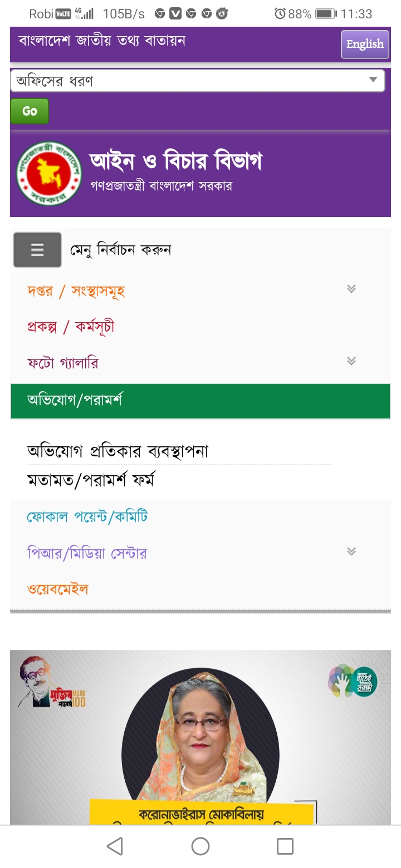Tap the green hand-wash awareness badge
The height and width of the screenshot is (868, 401).
coord(353,680)
